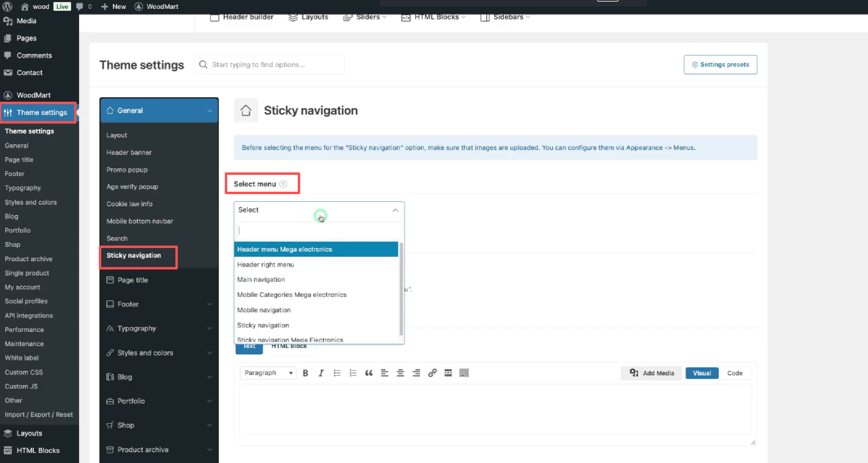Select Main navigation from the menu list
Image resolution: width=868 pixels, height=463 pixels.
(261, 279)
